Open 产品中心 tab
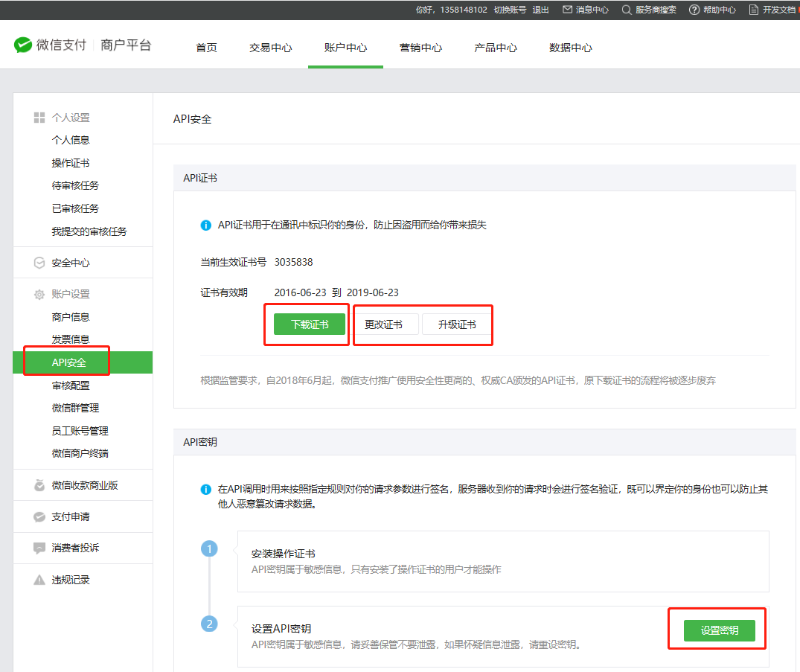The height and width of the screenshot is (672, 800). (496, 48)
